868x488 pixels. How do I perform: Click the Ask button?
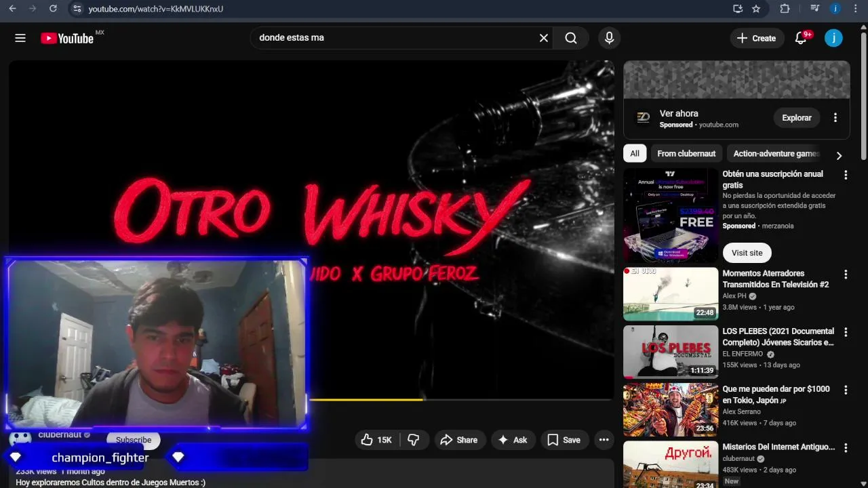click(x=513, y=440)
